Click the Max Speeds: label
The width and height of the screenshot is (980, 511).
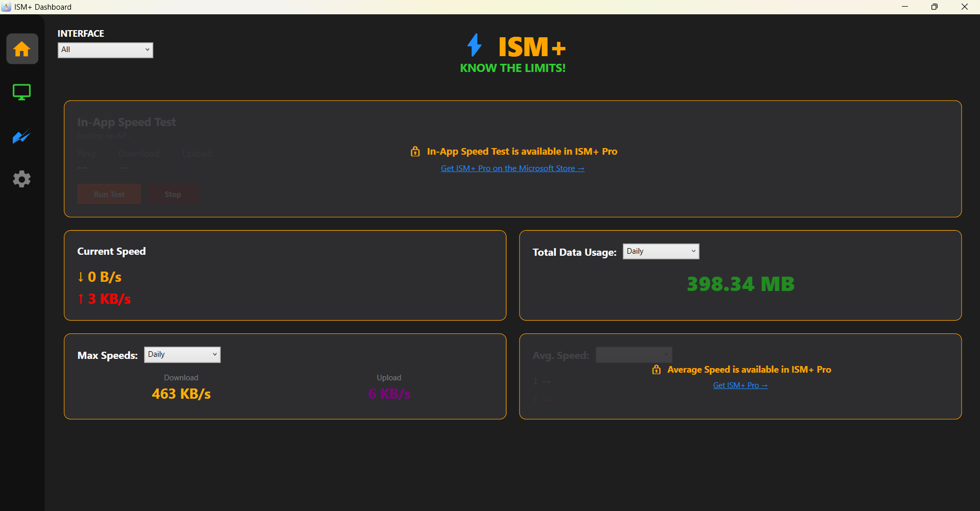click(107, 356)
